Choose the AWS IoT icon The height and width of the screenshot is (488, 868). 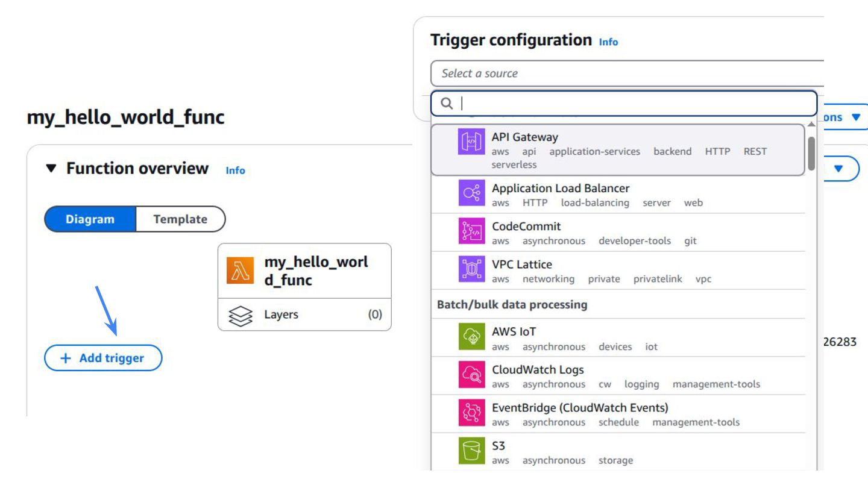tap(471, 337)
